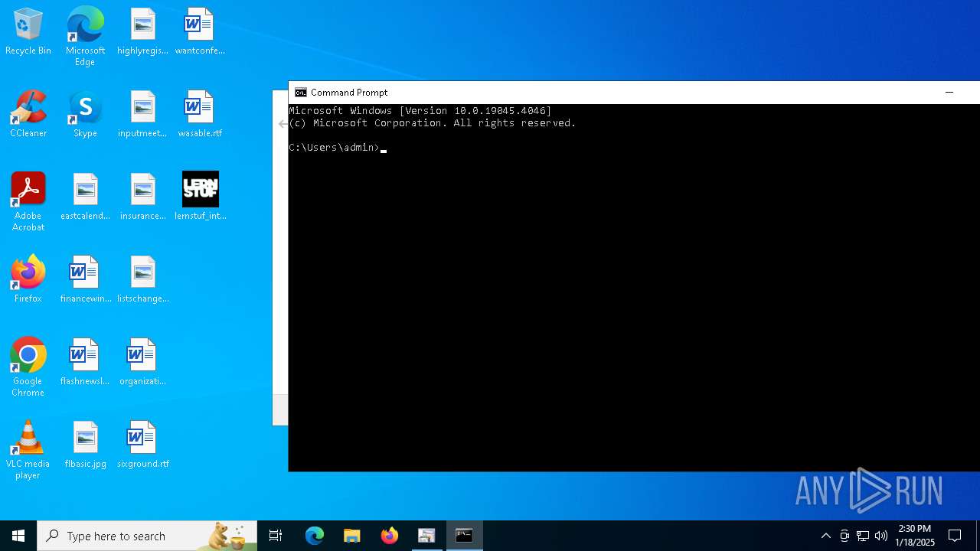Viewport: 980px width, 551px height.
Task: Click back arrow in window behind Command Prompt
Action: tap(283, 124)
